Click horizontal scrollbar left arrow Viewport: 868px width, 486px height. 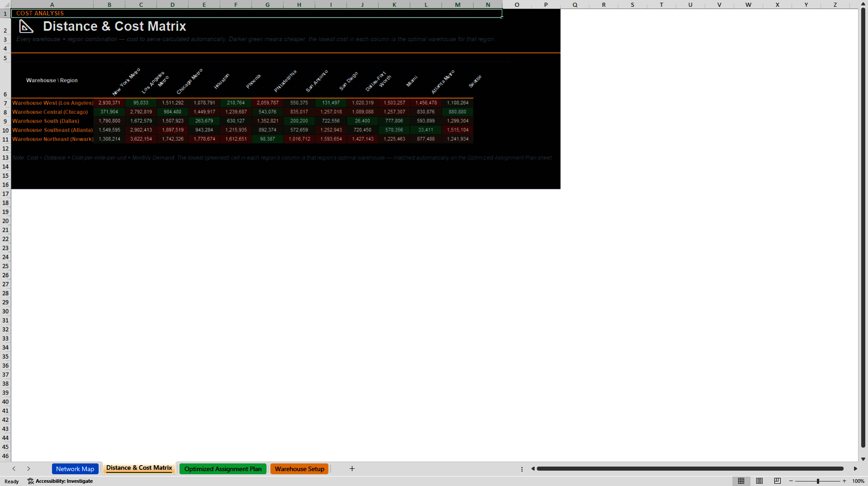pyautogui.click(x=533, y=469)
